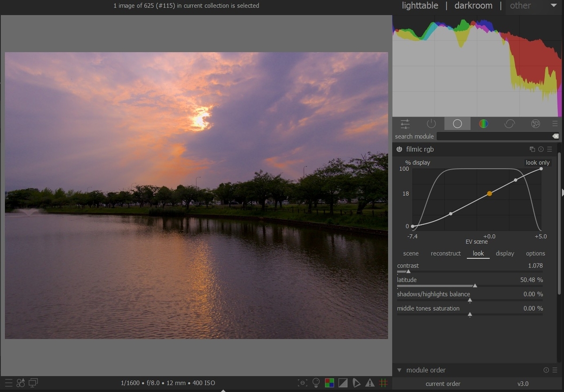Click the EV scene axis label
This screenshot has height=392, width=564.
(477, 242)
